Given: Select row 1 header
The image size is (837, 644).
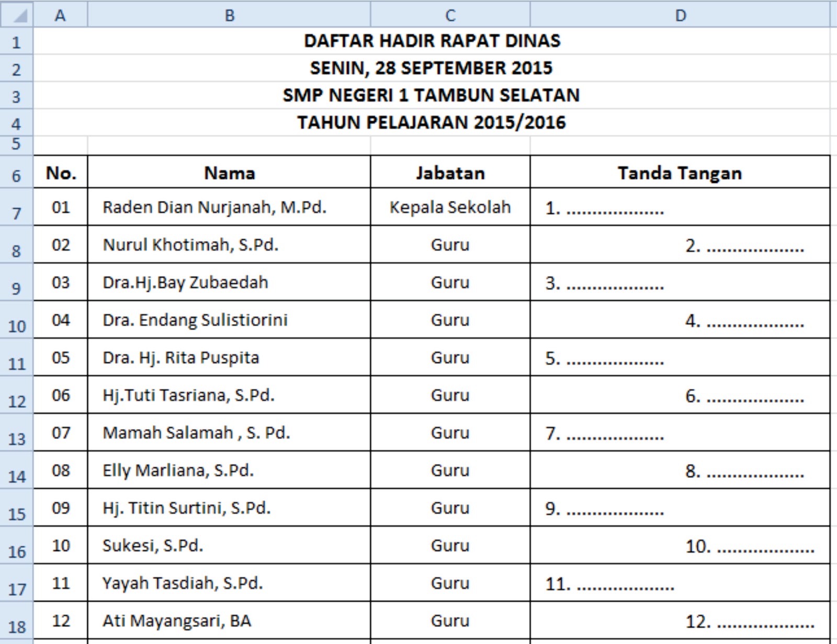Looking at the screenshot, I should click(17, 41).
